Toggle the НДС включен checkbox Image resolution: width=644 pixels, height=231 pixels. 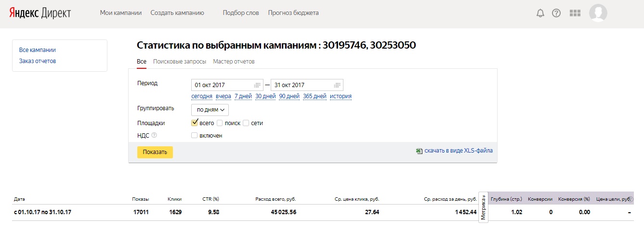tap(195, 136)
